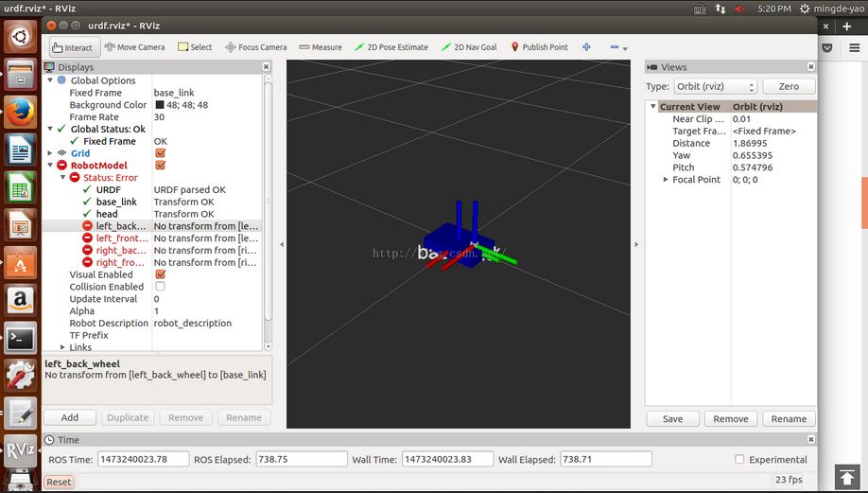Open the Files manager dock icon
Screen dimensions: 868x493
tap(21, 74)
